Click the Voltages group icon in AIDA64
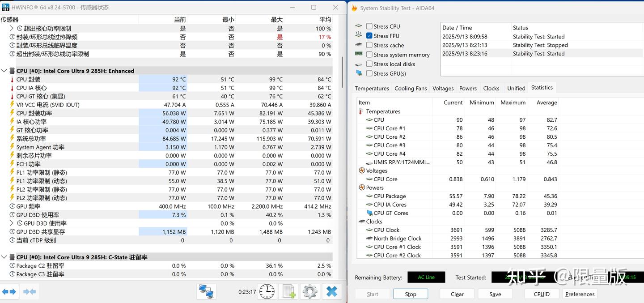 tap(362, 171)
